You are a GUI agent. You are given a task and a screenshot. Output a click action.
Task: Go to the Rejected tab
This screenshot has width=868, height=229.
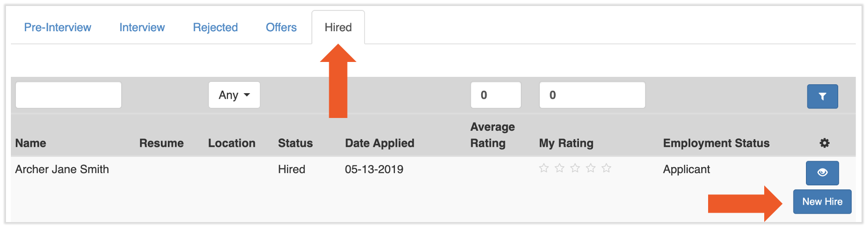coord(215,28)
